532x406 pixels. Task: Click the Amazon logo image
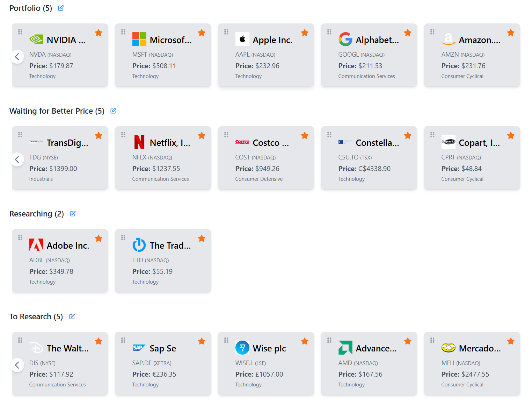click(x=449, y=39)
